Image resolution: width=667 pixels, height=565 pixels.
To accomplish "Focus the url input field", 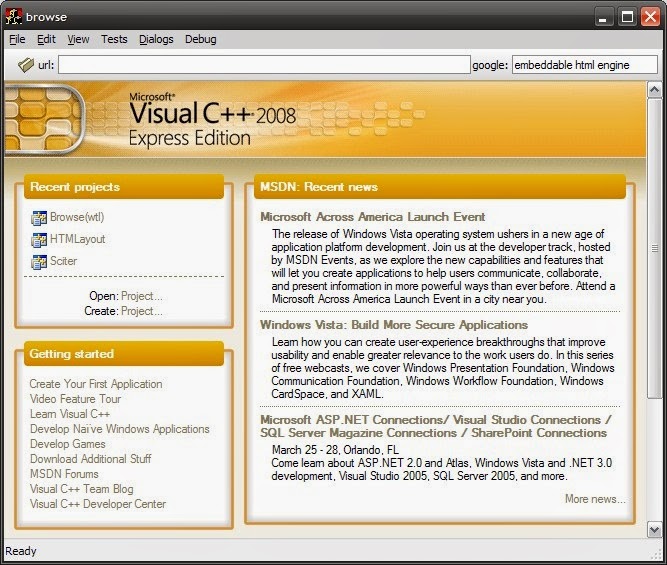I will (x=264, y=65).
